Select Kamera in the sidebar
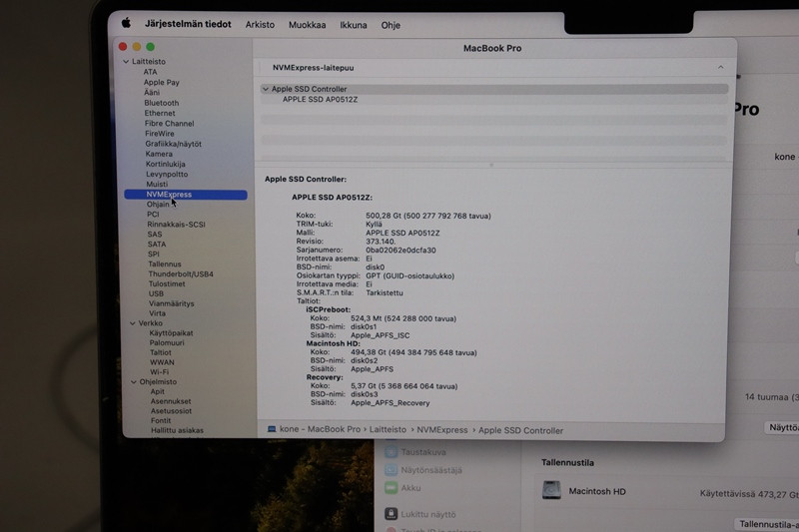Image resolution: width=799 pixels, height=532 pixels. tap(159, 154)
